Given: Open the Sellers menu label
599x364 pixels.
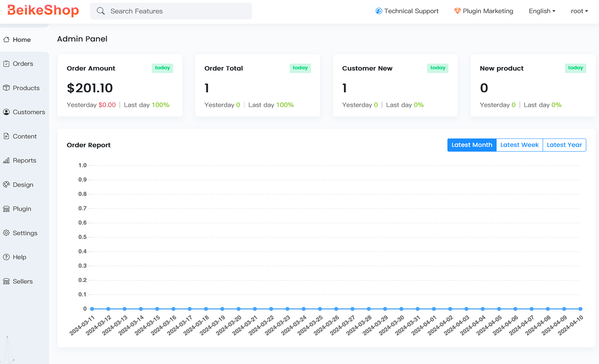Looking at the screenshot, I should (22, 281).
